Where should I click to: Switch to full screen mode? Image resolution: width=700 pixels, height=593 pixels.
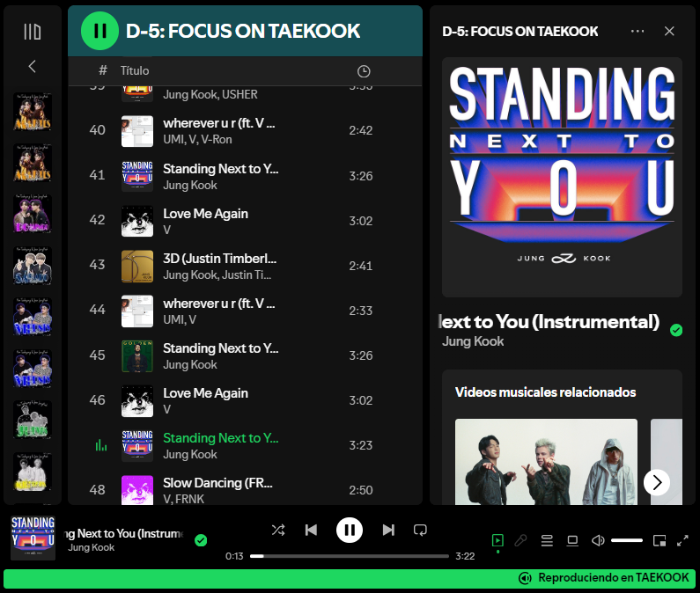(x=682, y=540)
